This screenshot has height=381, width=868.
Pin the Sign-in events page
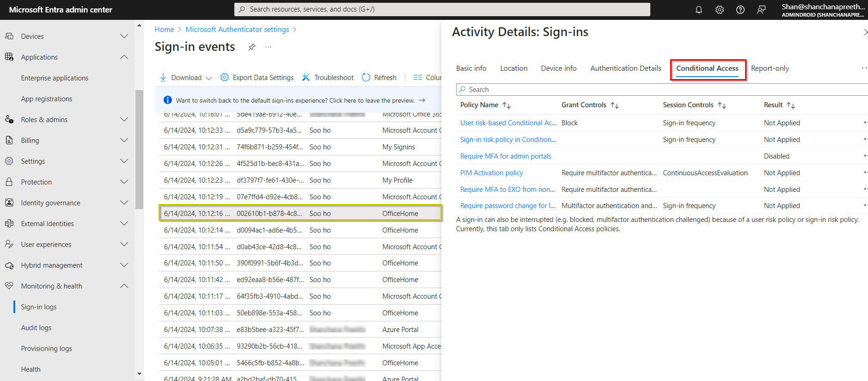click(x=252, y=47)
